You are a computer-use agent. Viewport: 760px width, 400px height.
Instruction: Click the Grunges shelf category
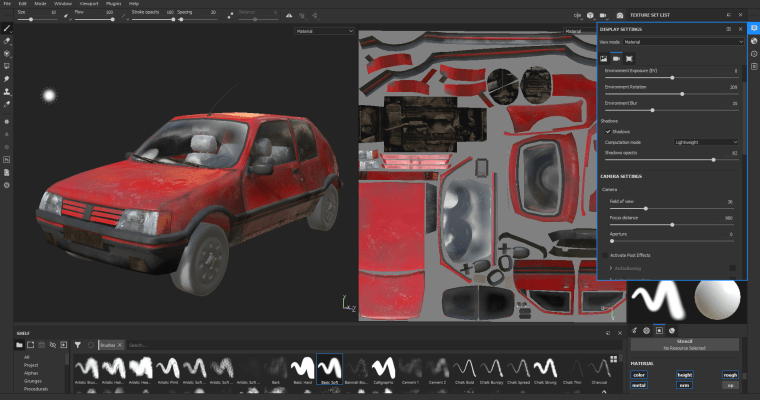pyautogui.click(x=32, y=379)
